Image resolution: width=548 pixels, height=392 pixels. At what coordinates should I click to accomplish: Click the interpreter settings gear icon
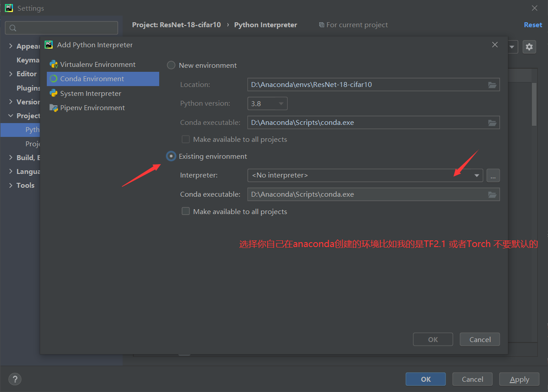pos(529,46)
